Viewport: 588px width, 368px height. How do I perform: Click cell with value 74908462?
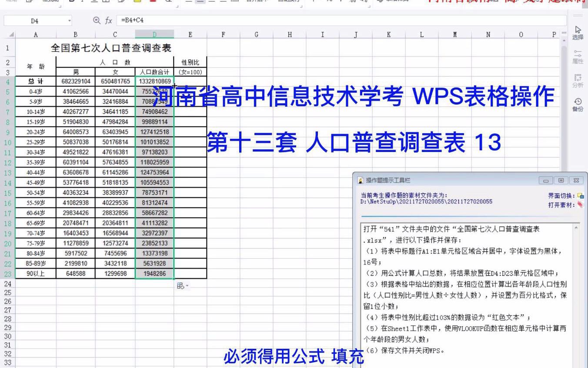pos(154,111)
